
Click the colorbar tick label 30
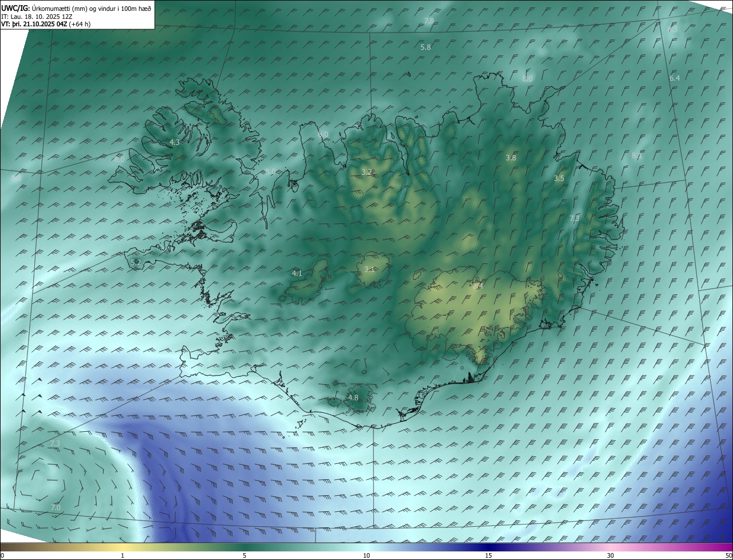[610, 555]
